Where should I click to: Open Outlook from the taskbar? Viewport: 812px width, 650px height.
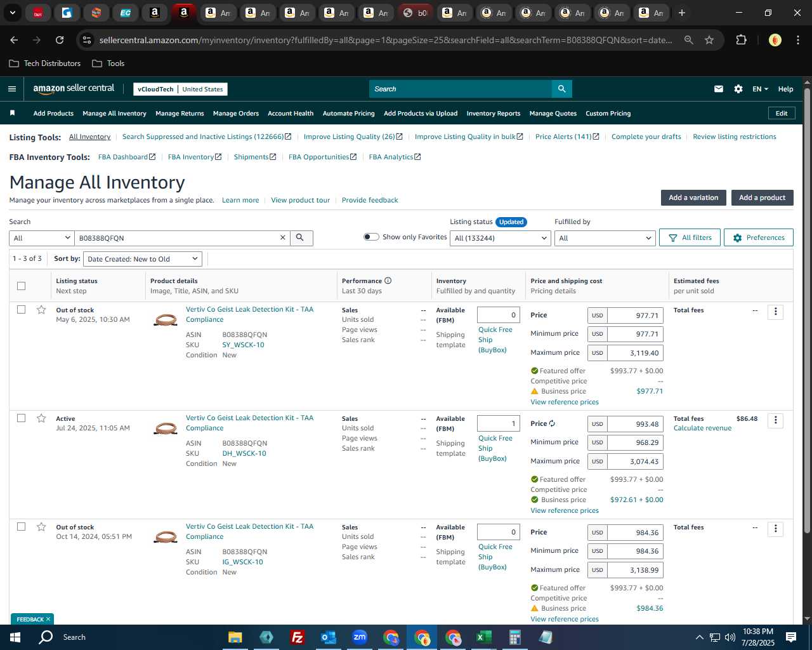pyautogui.click(x=328, y=637)
